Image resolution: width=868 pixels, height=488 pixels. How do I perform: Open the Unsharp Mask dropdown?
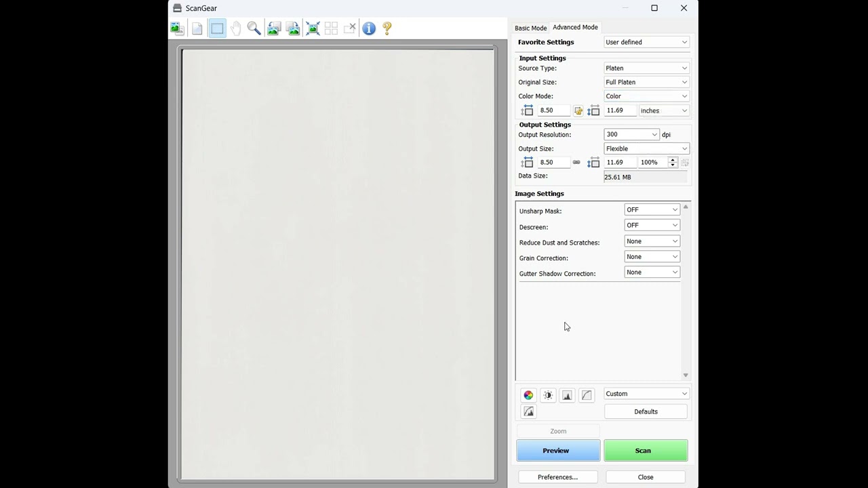point(652,209)
